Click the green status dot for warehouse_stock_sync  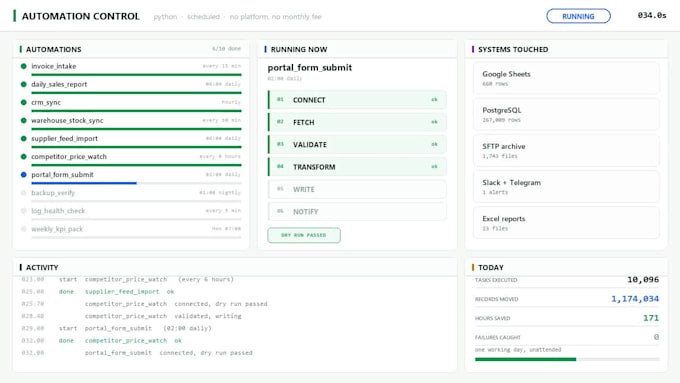(23, 121)
